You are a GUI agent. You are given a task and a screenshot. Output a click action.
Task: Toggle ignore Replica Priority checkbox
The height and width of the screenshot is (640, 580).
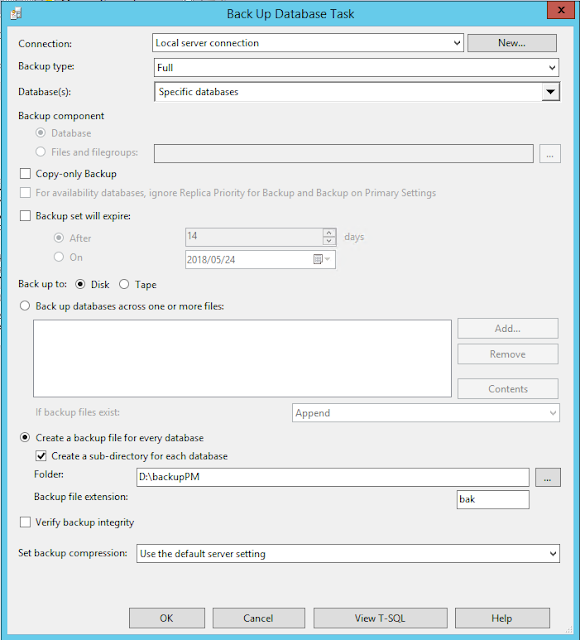pyautogui.click(x=25, y=193)
